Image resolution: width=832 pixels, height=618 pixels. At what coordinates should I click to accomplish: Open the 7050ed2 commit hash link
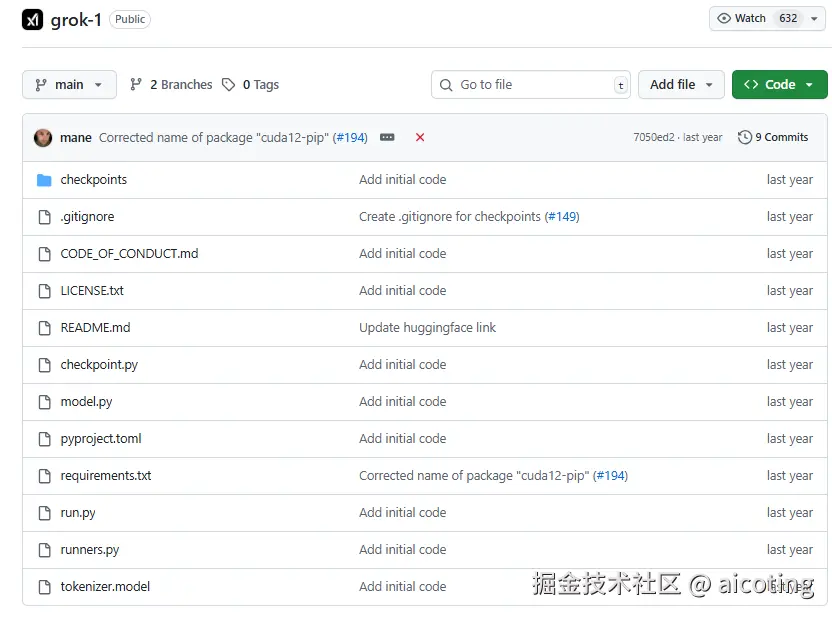[654, 138]
